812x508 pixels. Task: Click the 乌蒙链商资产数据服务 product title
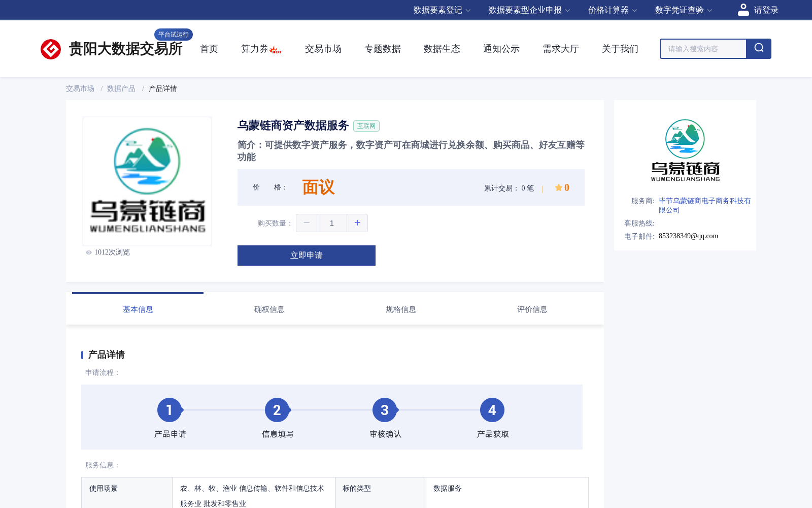point(293,125)
